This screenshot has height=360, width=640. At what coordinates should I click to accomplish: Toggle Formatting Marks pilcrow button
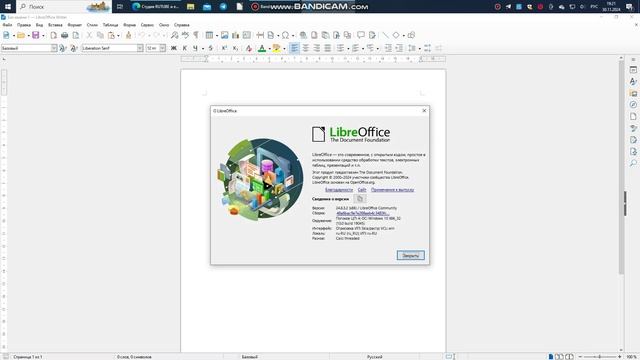[x=196, y=36]
